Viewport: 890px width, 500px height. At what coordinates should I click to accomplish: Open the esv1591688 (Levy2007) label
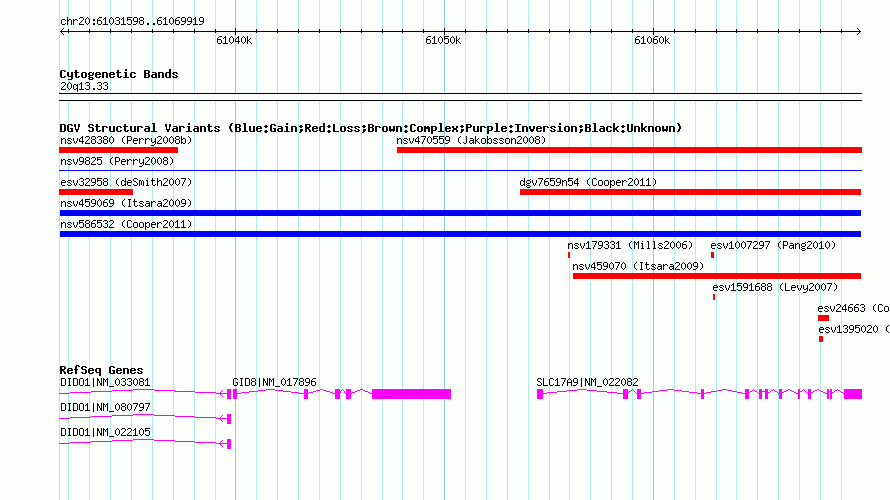point(775,287)
